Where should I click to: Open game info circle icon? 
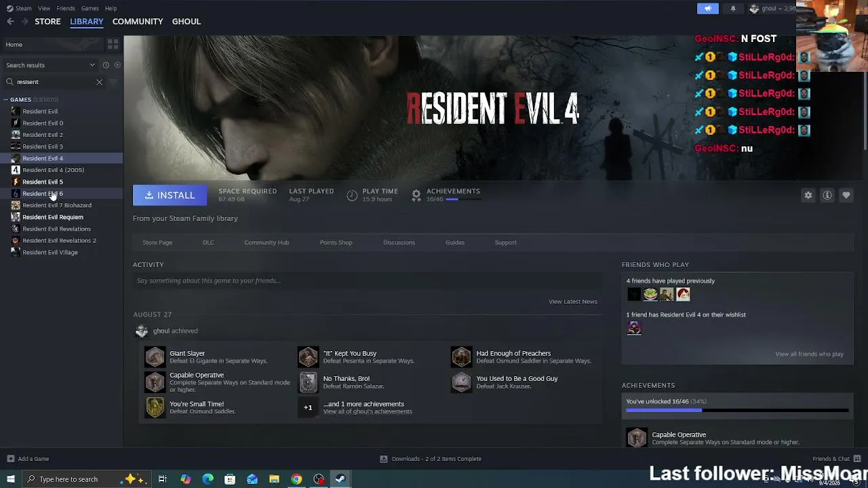click(x=827, y=195)
